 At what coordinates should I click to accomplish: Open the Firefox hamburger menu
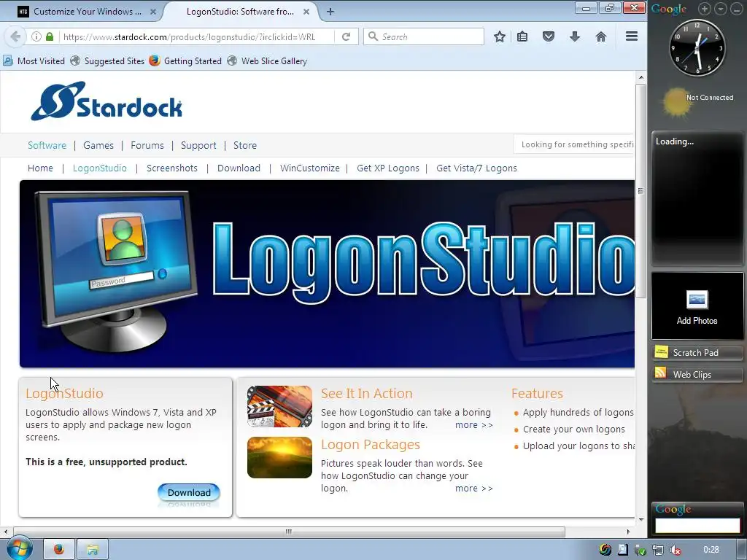point(632,36)
